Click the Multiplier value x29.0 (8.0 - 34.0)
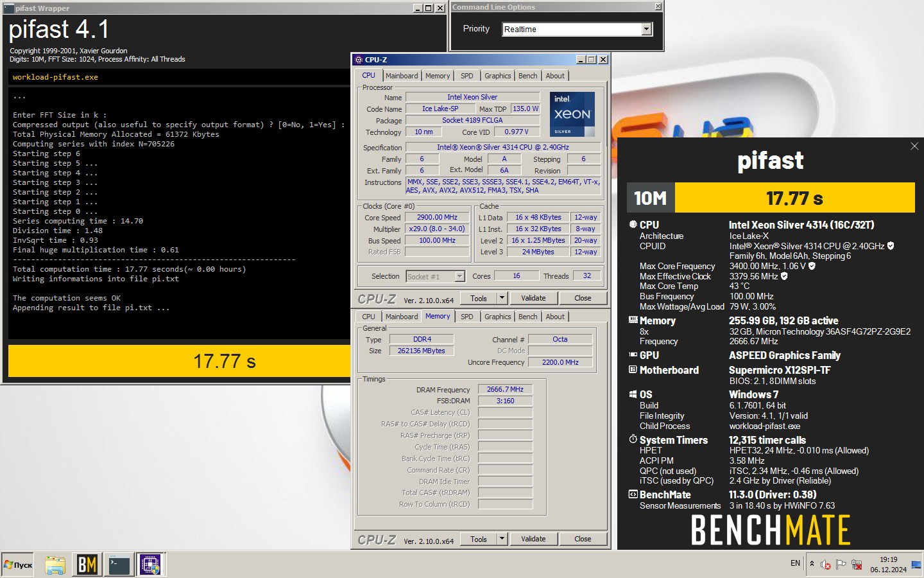The height and width of the screenshot is (578, 924). point(437,229)
